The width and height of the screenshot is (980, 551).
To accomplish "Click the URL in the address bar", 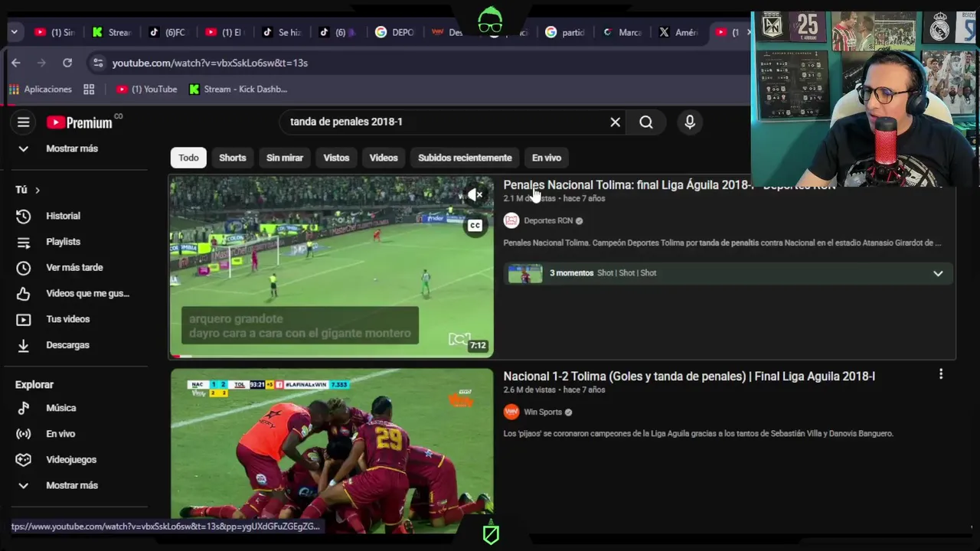I will click(210, 63).
